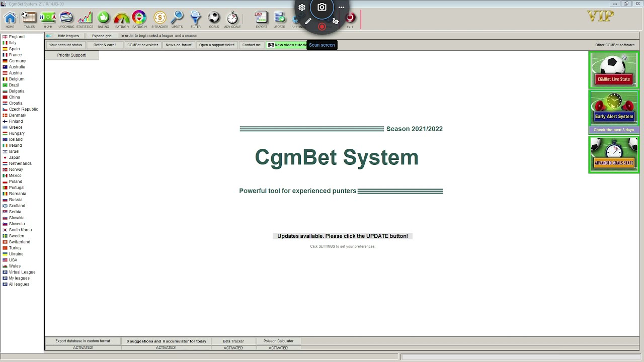This screenshot has width=644, height=362.
Task: Click the Hide leagues button
Action: point(68,36)
